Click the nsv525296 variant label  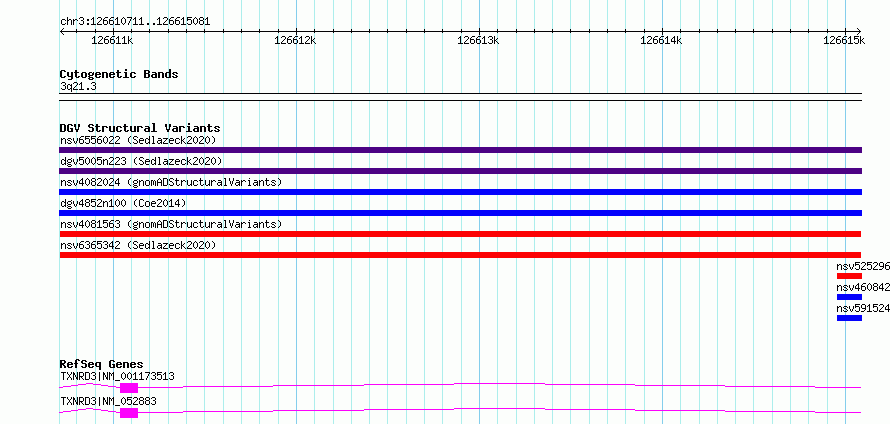pyautogui.click(x=863, y=266)
